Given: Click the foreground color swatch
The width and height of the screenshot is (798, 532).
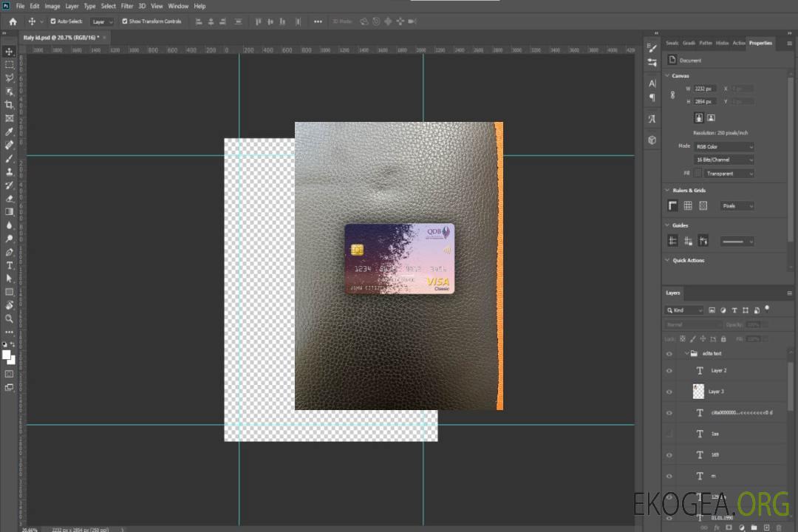Looking at the screenshot, I should point(7,355).
